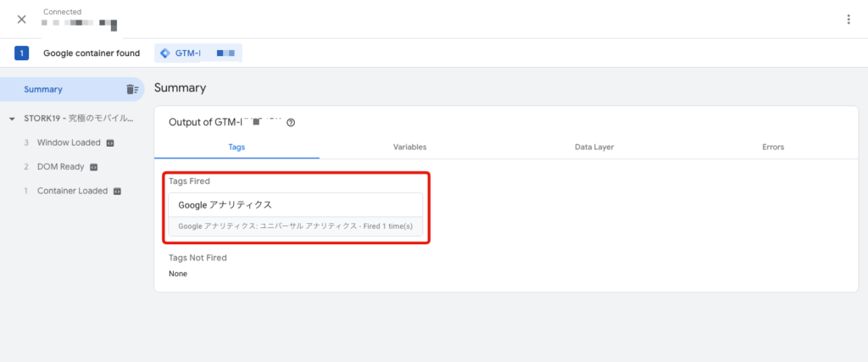This screenshot has height=362, width=868.
Task: Click the Tags Not Fired heading
Action: [x=198, y=258]
